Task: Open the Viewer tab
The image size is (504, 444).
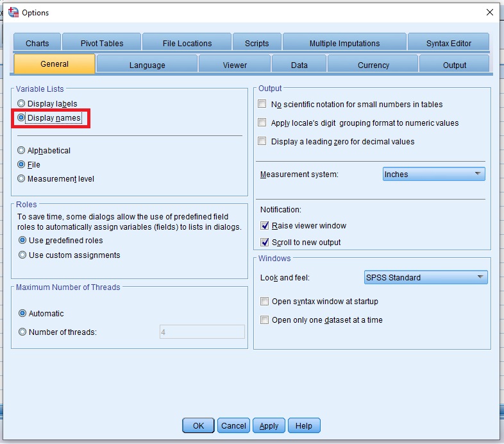Action: coord(235,65)
